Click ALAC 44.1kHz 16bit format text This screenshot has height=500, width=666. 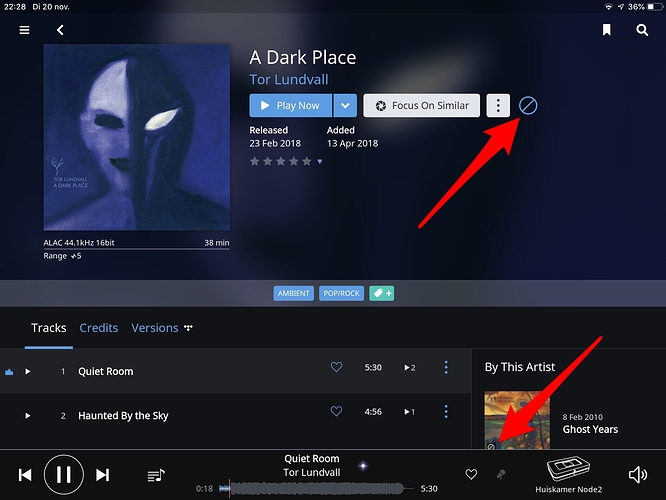(x=79, y=243)
